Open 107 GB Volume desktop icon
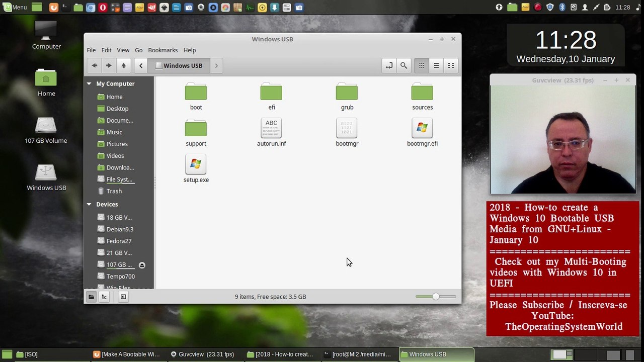The image size is (644, 362). click(x=46, y=131)
